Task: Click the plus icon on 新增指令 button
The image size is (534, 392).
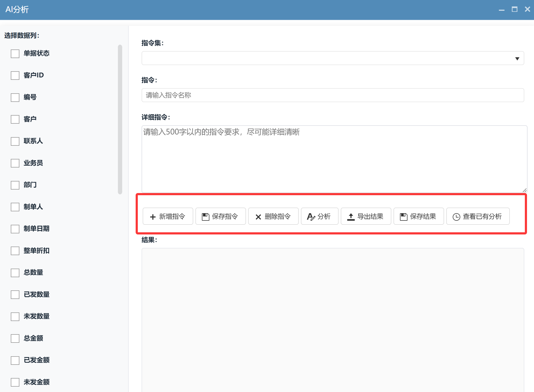Action: (x=153, y=217)
